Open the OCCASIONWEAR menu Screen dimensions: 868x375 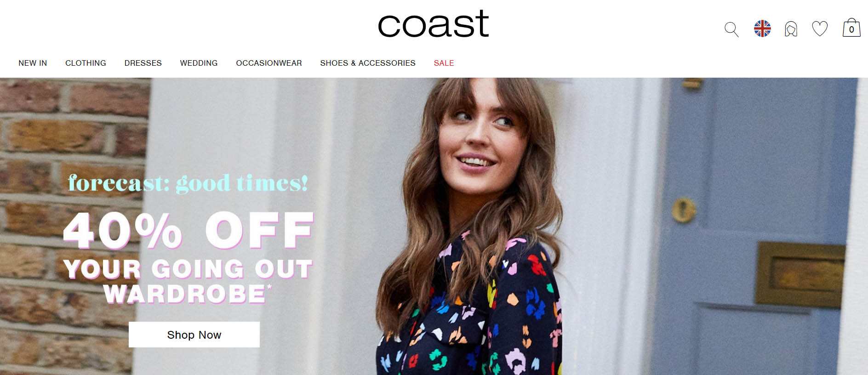(269, 63)
